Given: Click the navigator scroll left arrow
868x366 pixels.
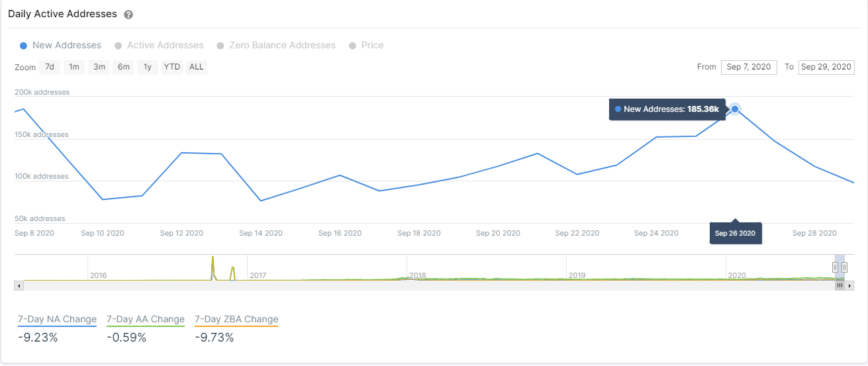Looking at the screenshot, I should click(19, 286).
